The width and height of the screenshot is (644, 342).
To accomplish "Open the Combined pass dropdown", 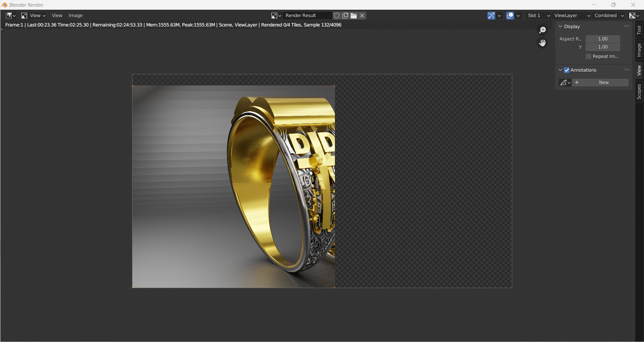I will [x=609, y=15].
